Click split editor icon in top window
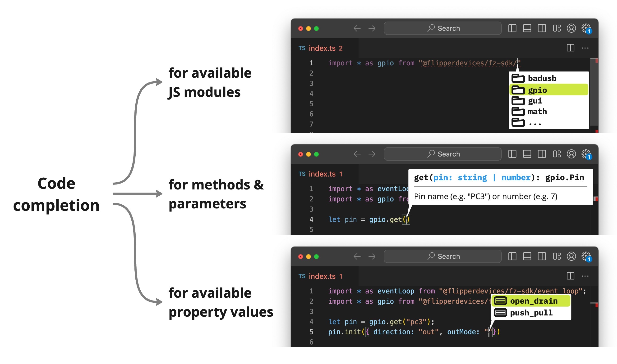The height and width of the screenshot is (364, 617). [570, 48]
